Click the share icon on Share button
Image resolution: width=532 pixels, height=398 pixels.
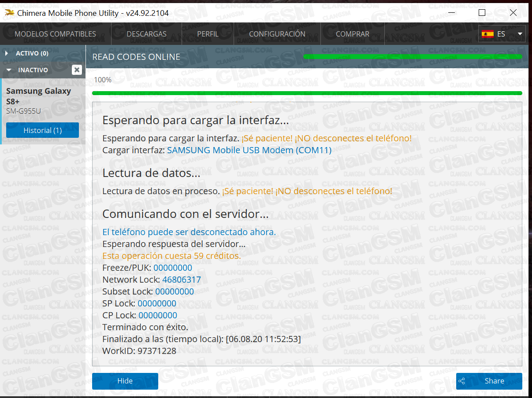(461, 381)
